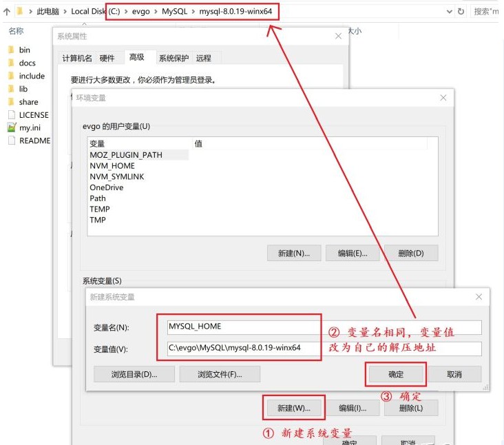Screen dimensions: 504x445
Task: Open the bin folder icon
Action: (11, 50)
